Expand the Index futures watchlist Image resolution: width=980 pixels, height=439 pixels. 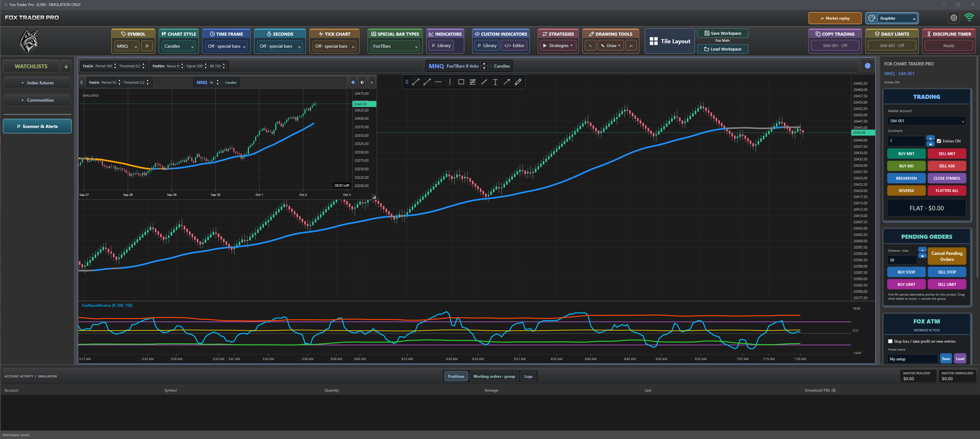point(37,82)
